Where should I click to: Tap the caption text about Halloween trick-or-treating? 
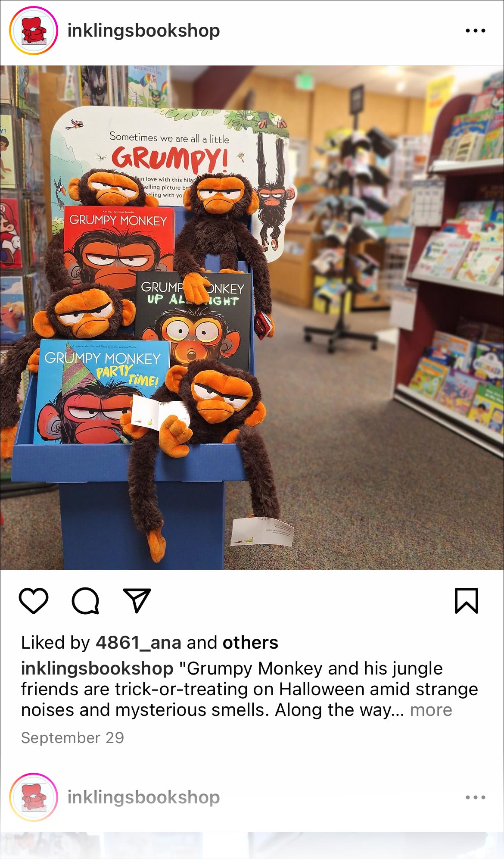249,689
